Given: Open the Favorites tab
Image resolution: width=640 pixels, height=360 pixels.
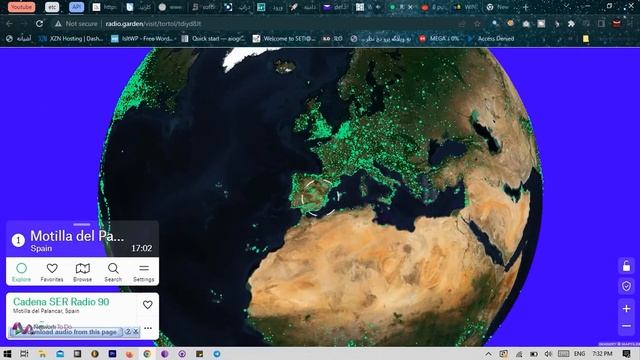Looking at the screenshot, I should point(52,272).
